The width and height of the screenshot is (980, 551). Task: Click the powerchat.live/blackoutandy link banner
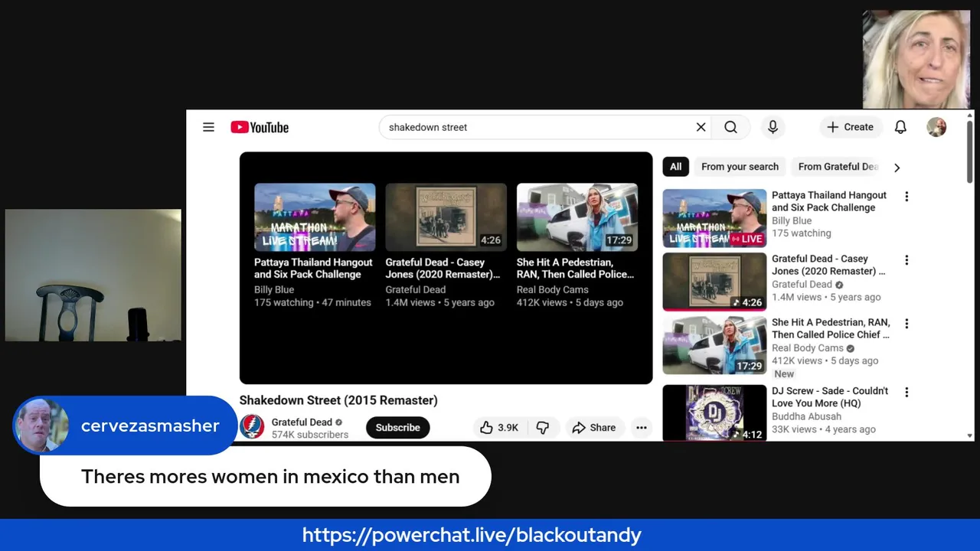(x=472, y=535)
